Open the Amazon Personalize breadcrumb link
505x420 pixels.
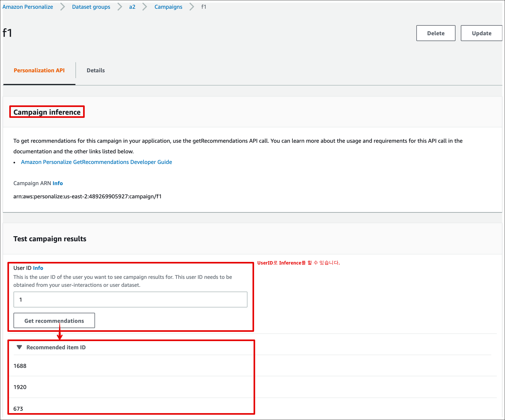point(28,7)
